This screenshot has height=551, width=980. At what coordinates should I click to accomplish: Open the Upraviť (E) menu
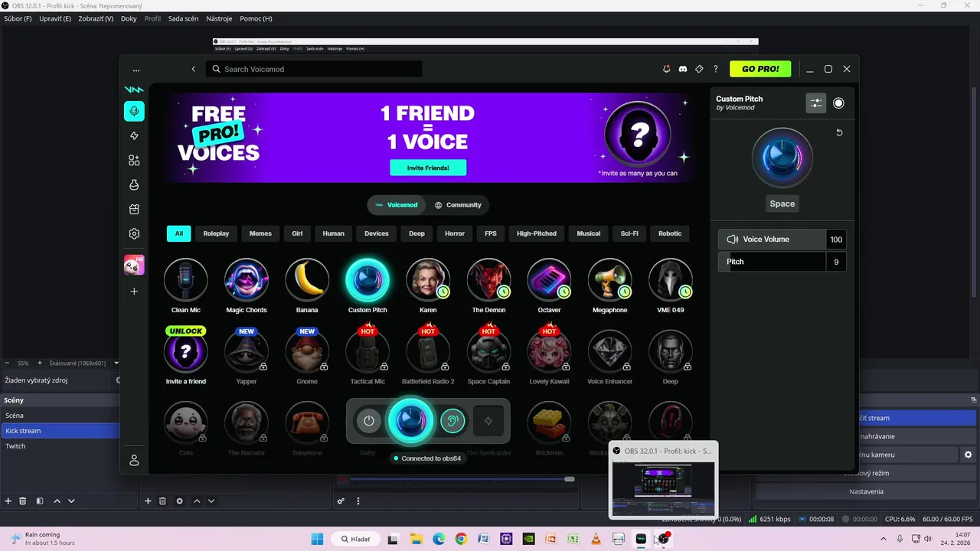click(x=54, y=18)
